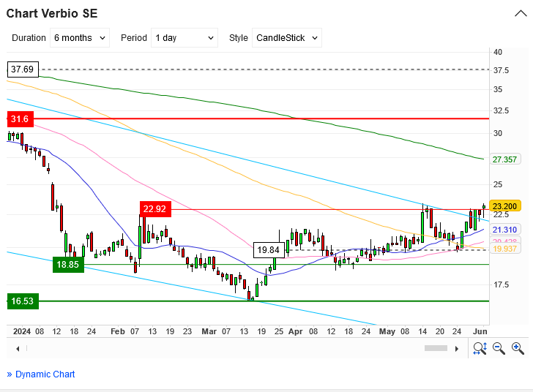Viewport: 533px width, 392px height.
Task: Click the May label on the date axis
Action: tap(387, 331)
